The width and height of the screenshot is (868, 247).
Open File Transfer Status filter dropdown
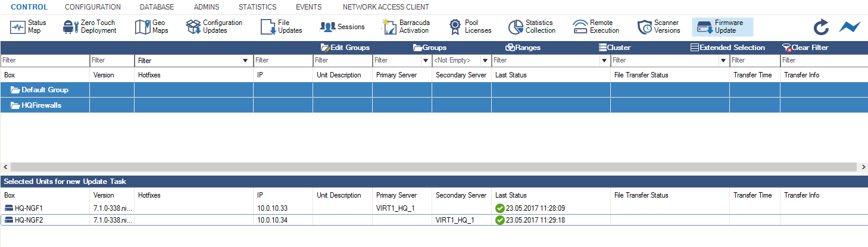coord(723,61)
